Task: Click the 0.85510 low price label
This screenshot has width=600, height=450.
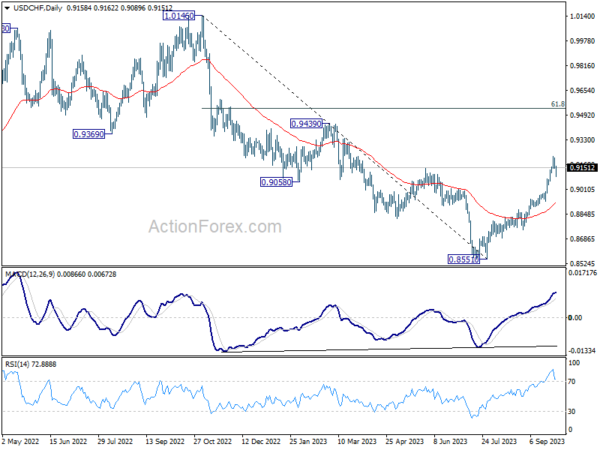Action: (463, 259)
